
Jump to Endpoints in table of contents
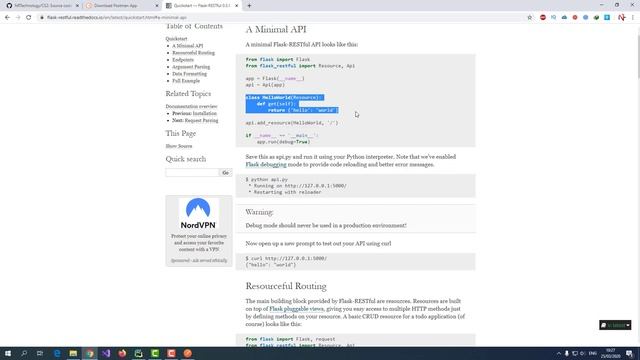click(183, 60)
